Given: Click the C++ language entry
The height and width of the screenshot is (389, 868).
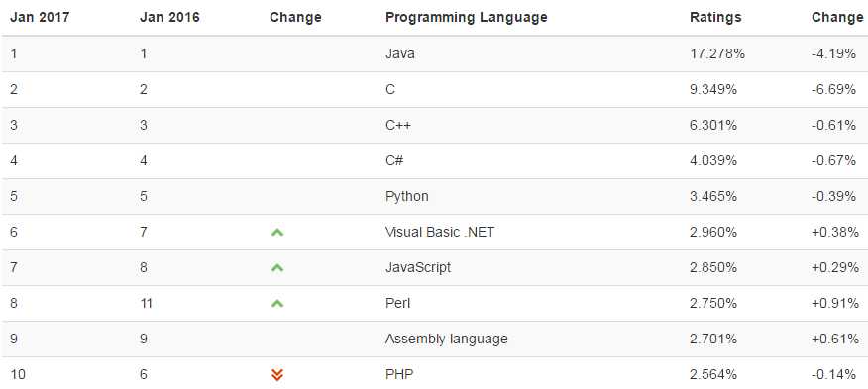Looking at the screenshot, I should click(x=398, y=125).
